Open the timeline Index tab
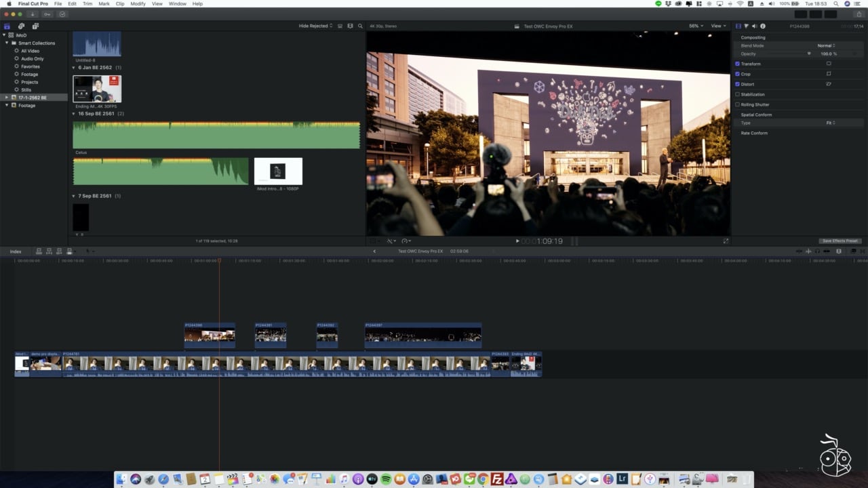Viewport: 868px width, 488px height. pyautogui.click(x=16, y=251)
